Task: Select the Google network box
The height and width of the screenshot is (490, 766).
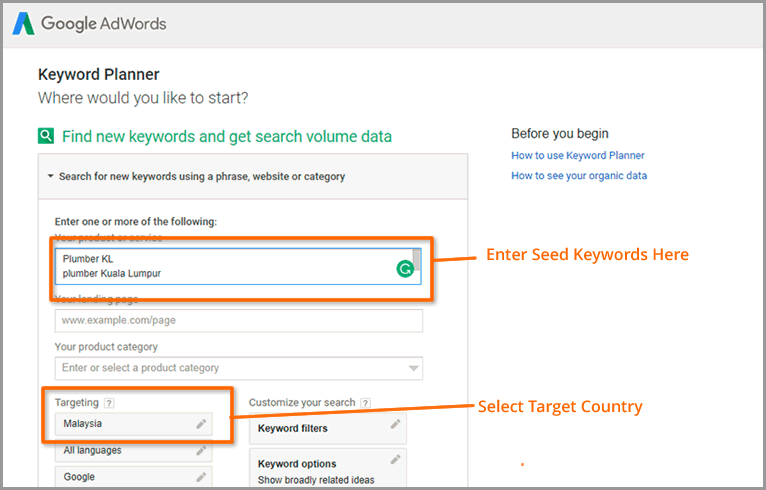Action: (133, 477)
